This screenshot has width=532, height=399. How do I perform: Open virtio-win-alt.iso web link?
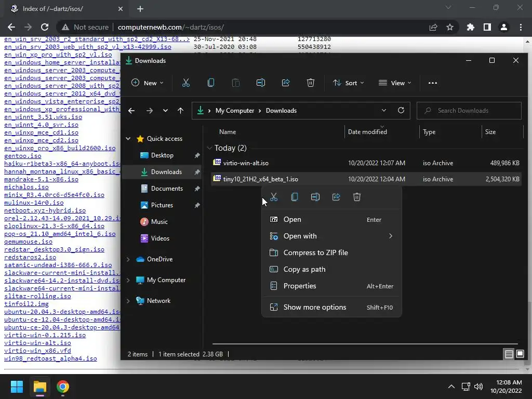pyautogui.click(x=37, y=343)
